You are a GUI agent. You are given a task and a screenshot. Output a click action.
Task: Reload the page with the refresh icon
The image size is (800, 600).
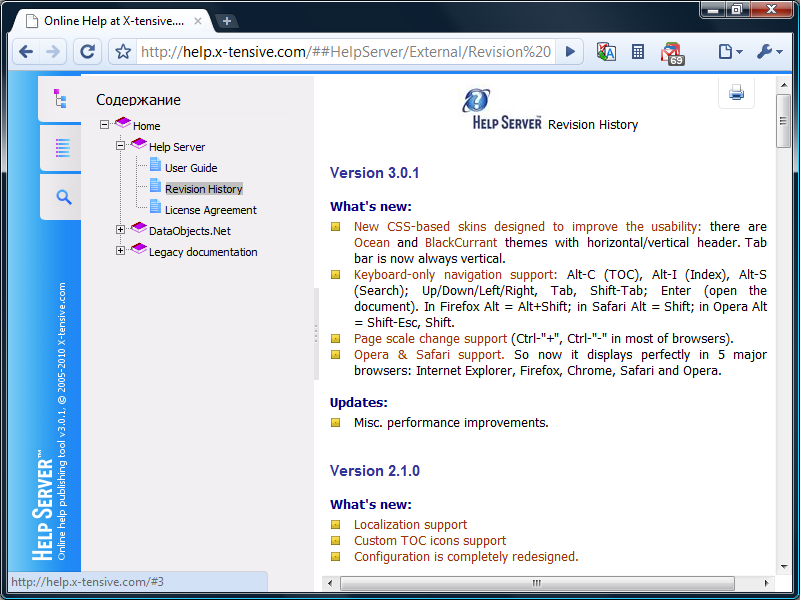88,52
